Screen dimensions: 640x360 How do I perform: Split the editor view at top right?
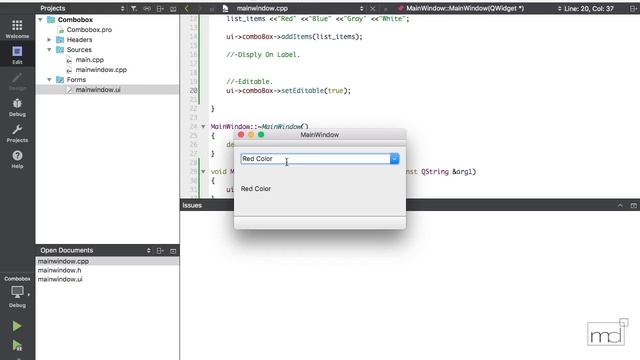[633, 8]
